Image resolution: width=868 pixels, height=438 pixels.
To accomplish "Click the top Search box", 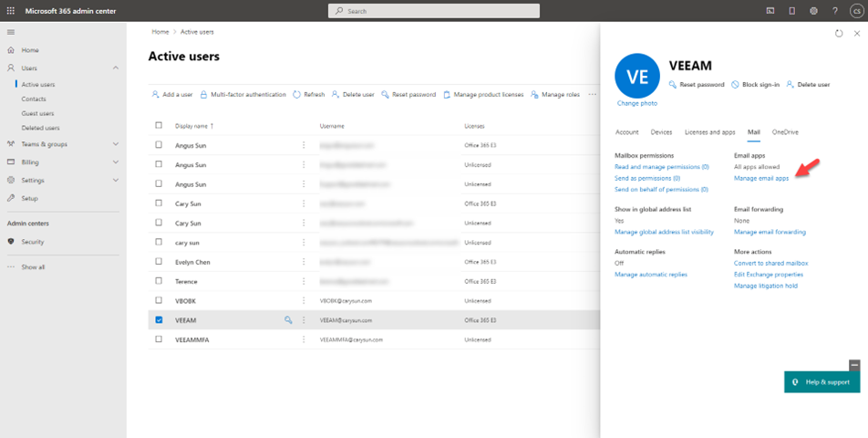I will click(x=433, y=11).
